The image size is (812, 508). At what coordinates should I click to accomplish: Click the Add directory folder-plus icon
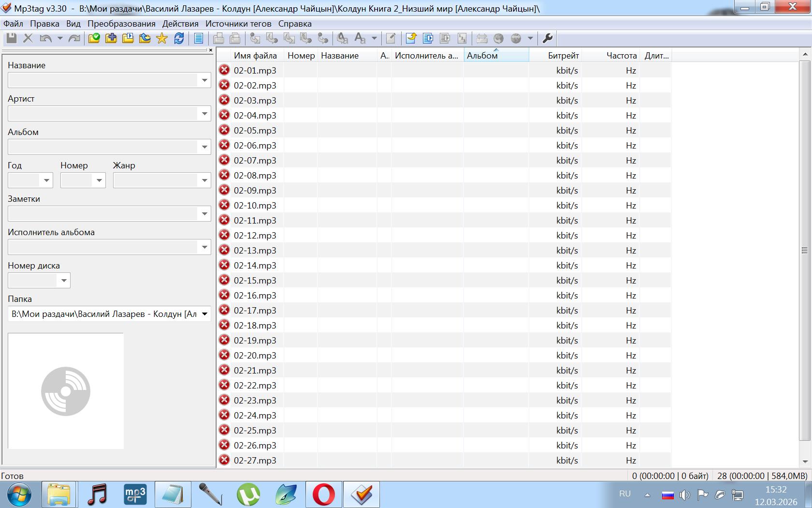(111, 38)
